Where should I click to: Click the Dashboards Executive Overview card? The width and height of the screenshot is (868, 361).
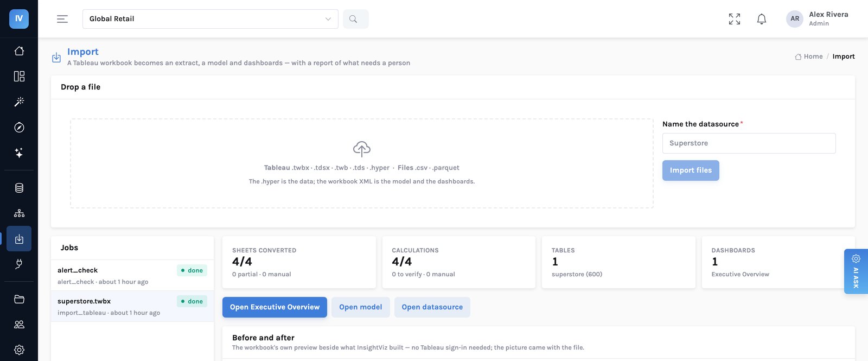point(778,262)
